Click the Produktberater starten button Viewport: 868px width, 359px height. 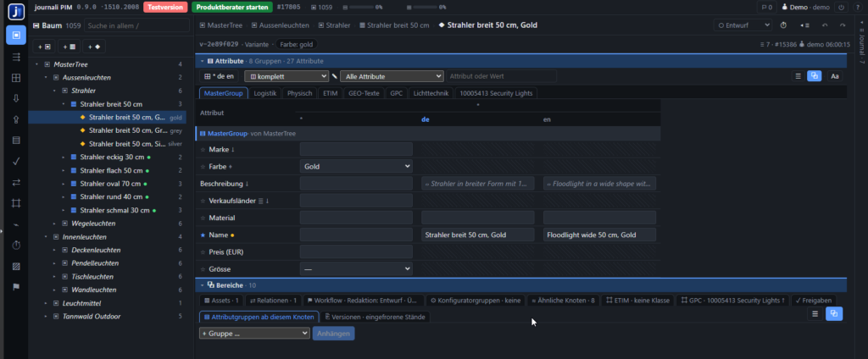tap(232, 7)
